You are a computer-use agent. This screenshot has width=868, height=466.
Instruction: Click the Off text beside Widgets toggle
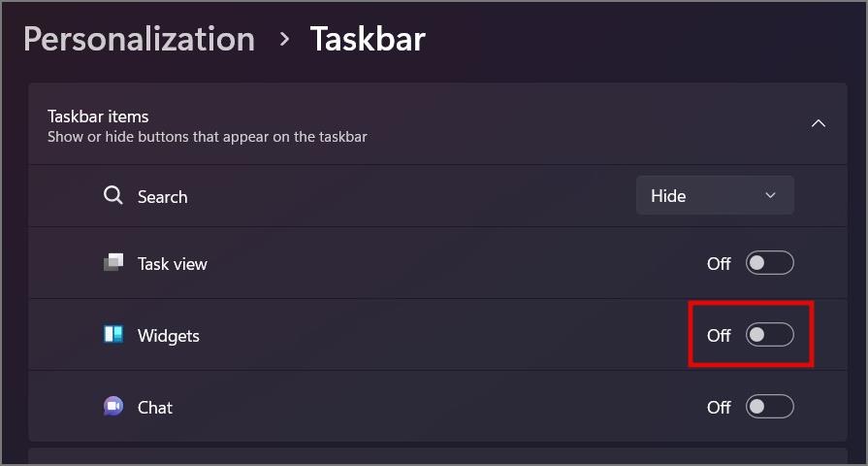tap(719, 335)
